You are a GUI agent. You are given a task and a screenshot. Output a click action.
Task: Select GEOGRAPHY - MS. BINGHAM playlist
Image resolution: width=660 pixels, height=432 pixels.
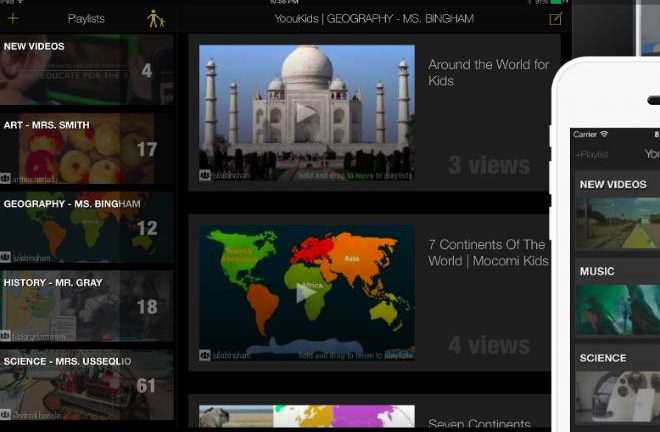pyautogui.click(x=86, y=227)
